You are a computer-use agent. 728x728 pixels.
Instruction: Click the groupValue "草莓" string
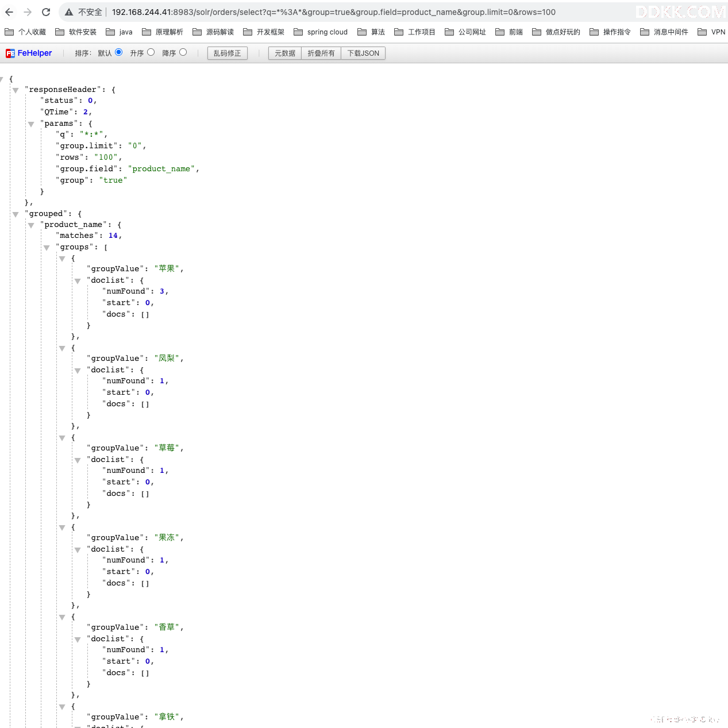pos(167,448)
